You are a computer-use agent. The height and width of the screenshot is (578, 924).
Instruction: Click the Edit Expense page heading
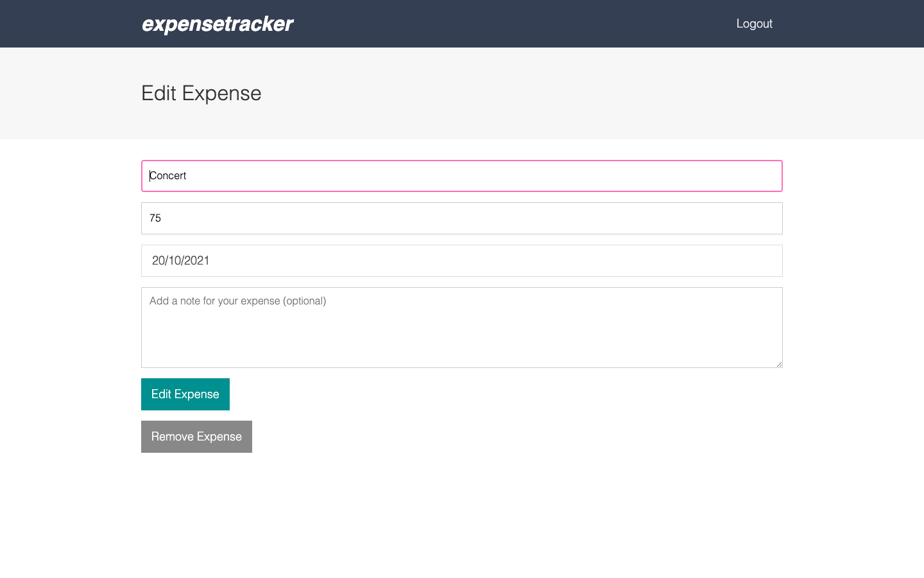click(201, 93)
